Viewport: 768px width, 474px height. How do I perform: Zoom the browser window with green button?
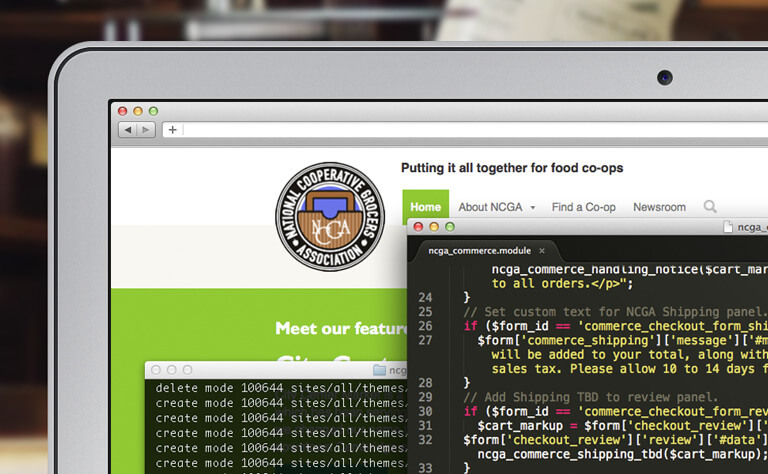153,111
